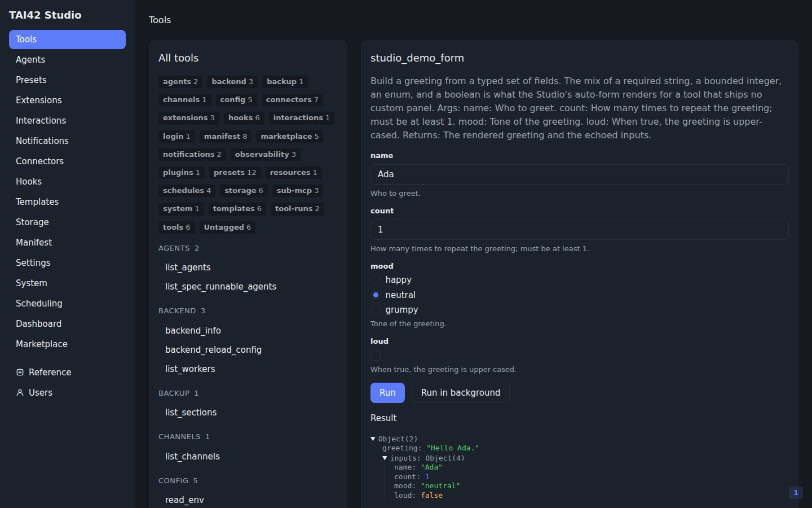Open Manifest in the sidebar
This screenshot has width=812, height=508.
(67, 243)
